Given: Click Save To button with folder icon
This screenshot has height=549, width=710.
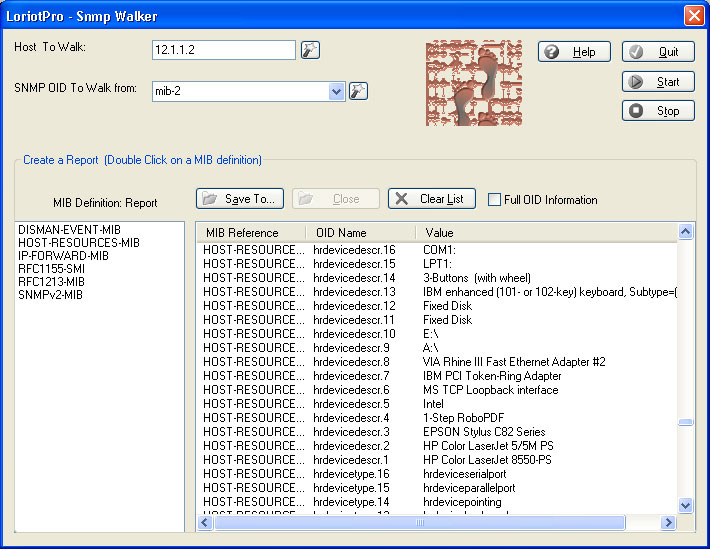Looking at the screenshot, I should [240, 199].
